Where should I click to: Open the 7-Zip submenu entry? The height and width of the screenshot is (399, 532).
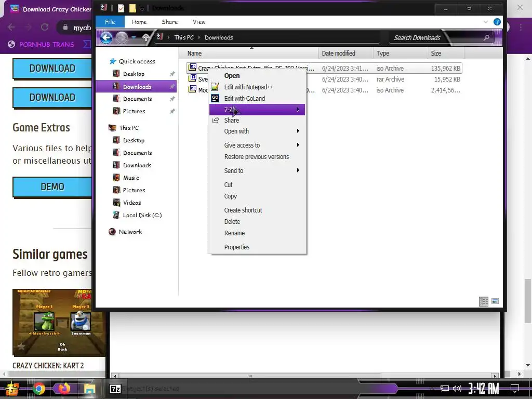[257, 110]
